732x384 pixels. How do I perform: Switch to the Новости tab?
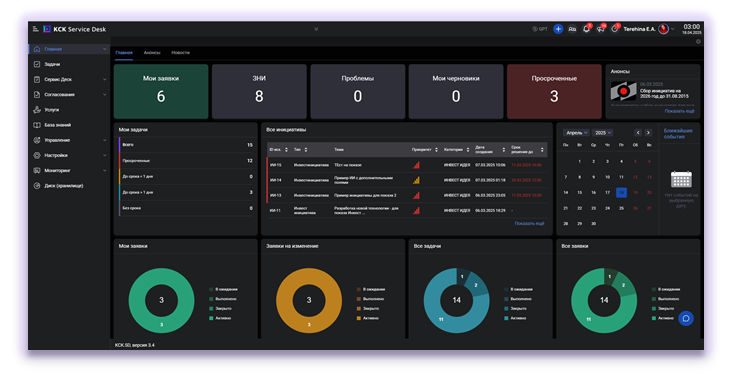click(x=181, y=53)
